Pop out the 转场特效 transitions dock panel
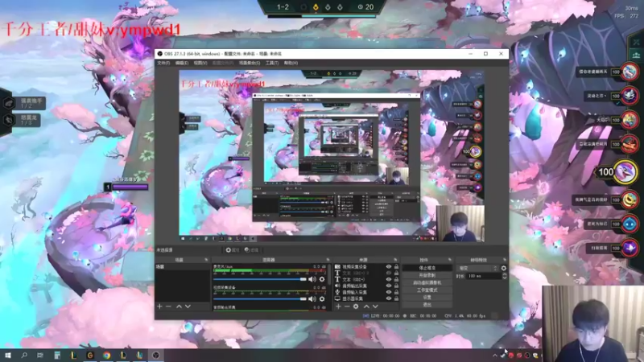The height and width of the screenshot is (362, 644). point(505,260)
